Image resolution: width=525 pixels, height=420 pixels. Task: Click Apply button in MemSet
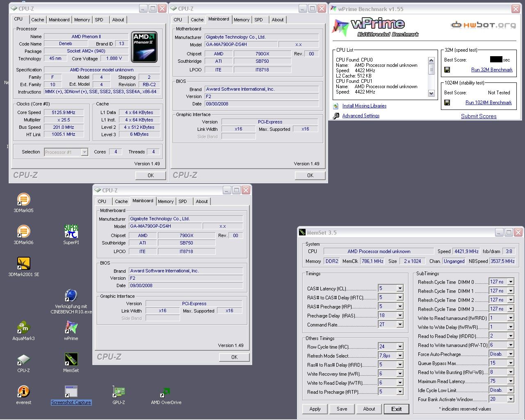click(315, 409)
